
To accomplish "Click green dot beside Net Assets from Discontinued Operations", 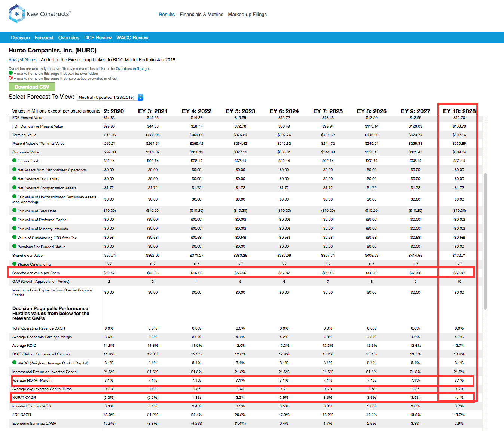I will pyautogui.click(x=15, y=169).
